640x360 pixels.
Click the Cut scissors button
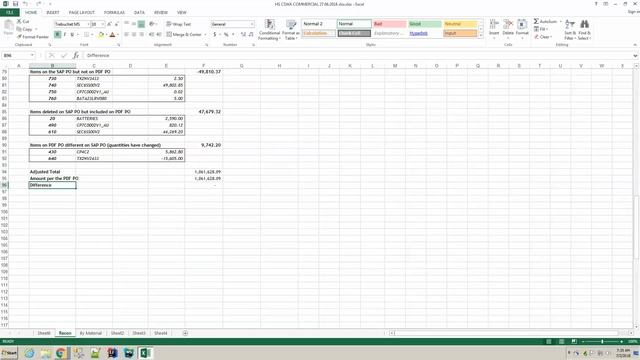click(23, 21)
